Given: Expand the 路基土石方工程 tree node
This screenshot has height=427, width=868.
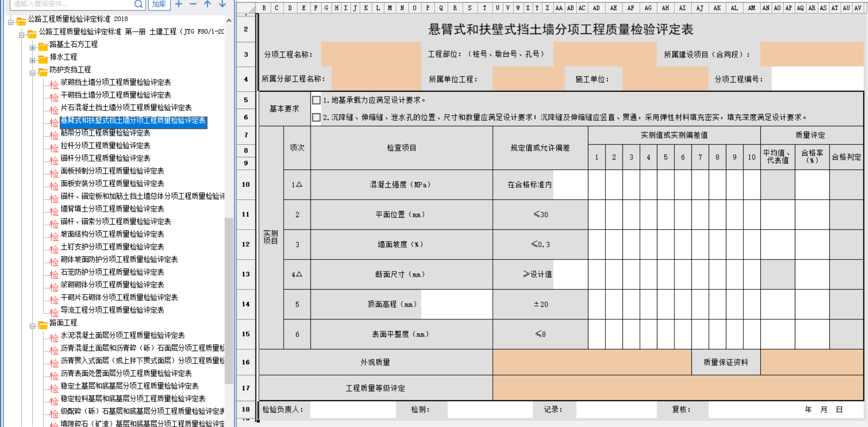Looking at the screenshot, I should 32,47.
